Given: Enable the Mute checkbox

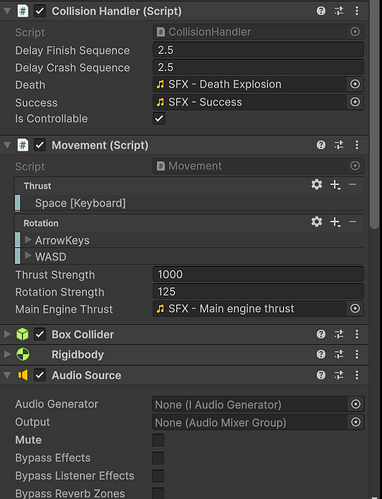Looking at the screenshot, I should 158,440.
